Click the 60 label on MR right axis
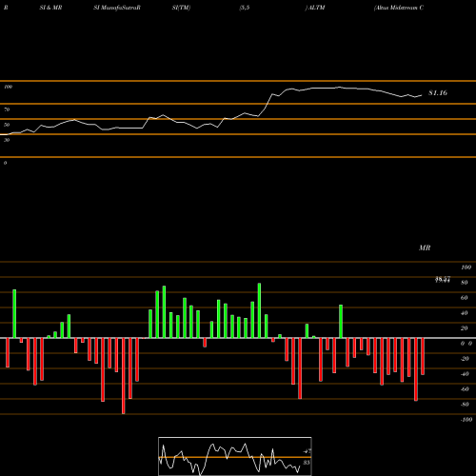 [x=465, y=298]
